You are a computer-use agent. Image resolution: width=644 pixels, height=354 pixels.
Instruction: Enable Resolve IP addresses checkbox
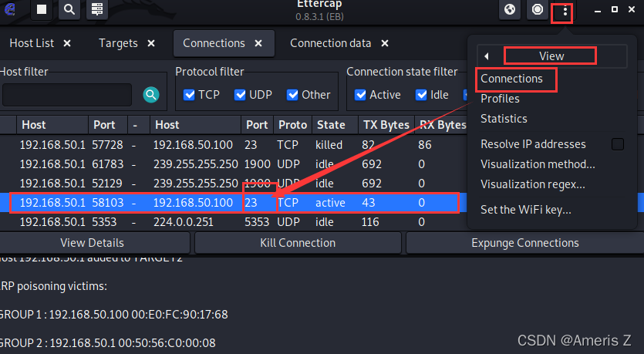(618, 144)
